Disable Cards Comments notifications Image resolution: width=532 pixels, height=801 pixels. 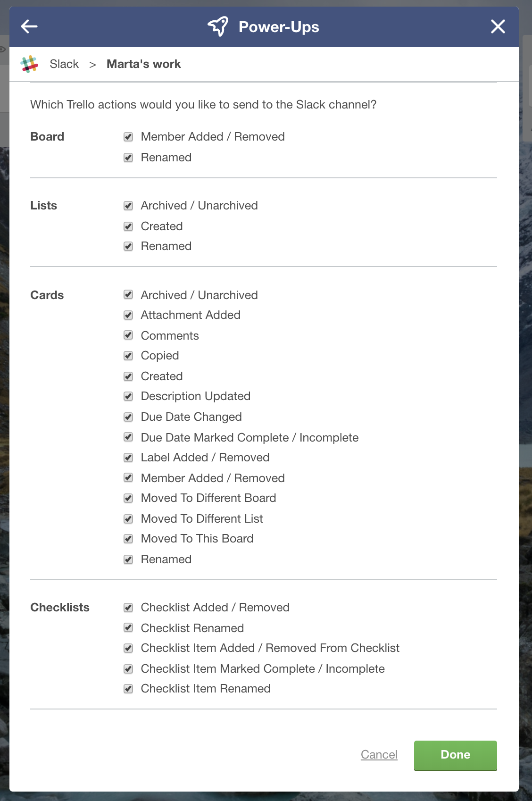coord(128,335)
